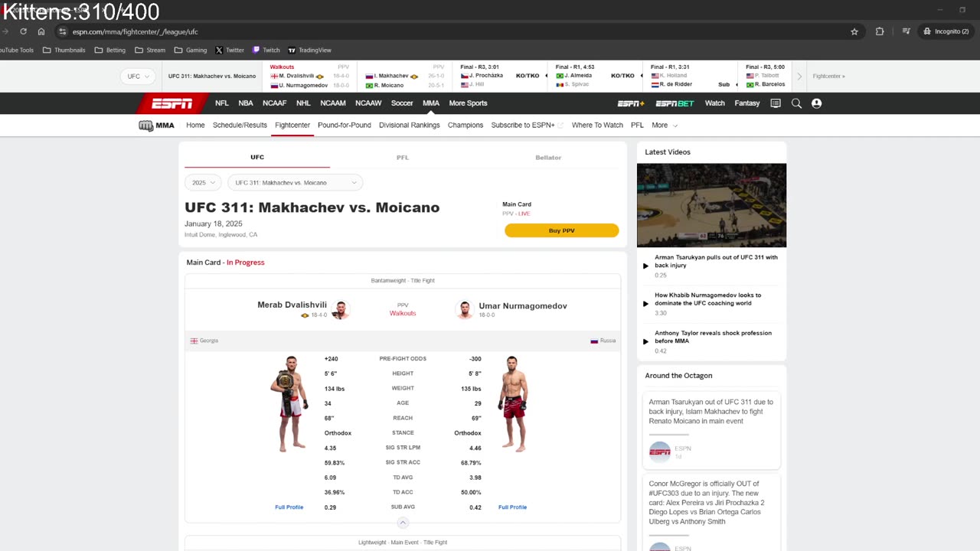Go to Schedule/Results in MMA subnav
Screen dimensions: 980x551
[x=240, y=126]
